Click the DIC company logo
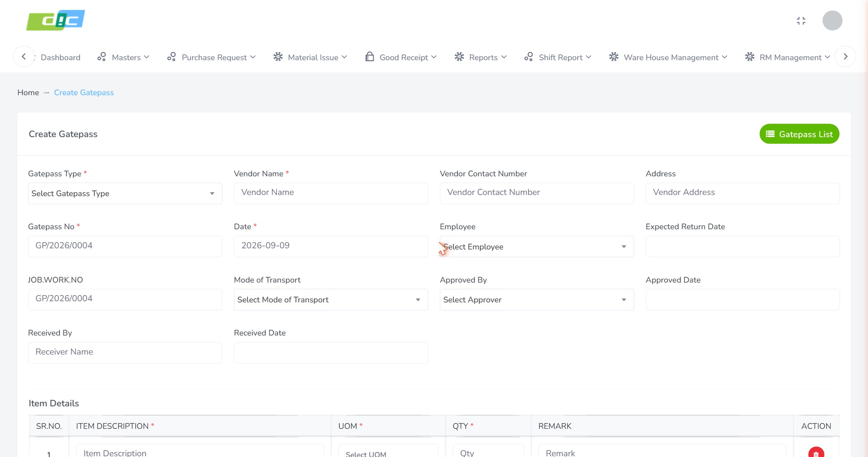The width and height of the screenshot is (868, 457). pyautogui.click(x=56, y=20)
